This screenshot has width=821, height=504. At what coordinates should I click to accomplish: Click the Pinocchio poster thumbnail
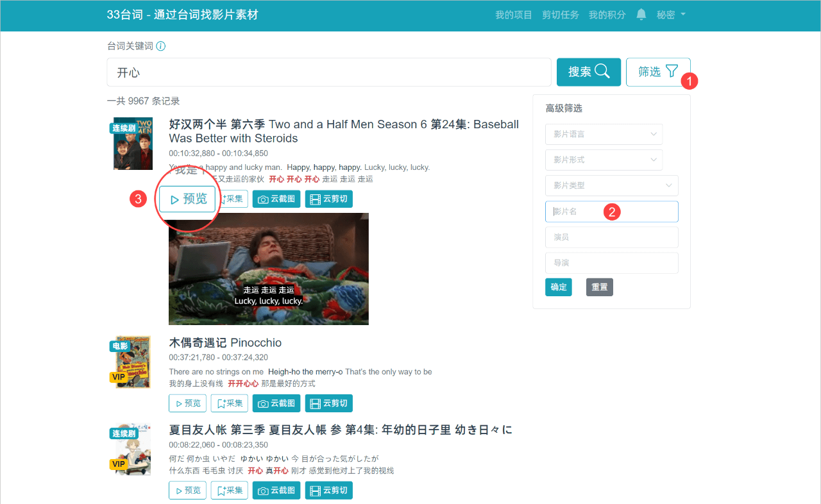(133, 362)
